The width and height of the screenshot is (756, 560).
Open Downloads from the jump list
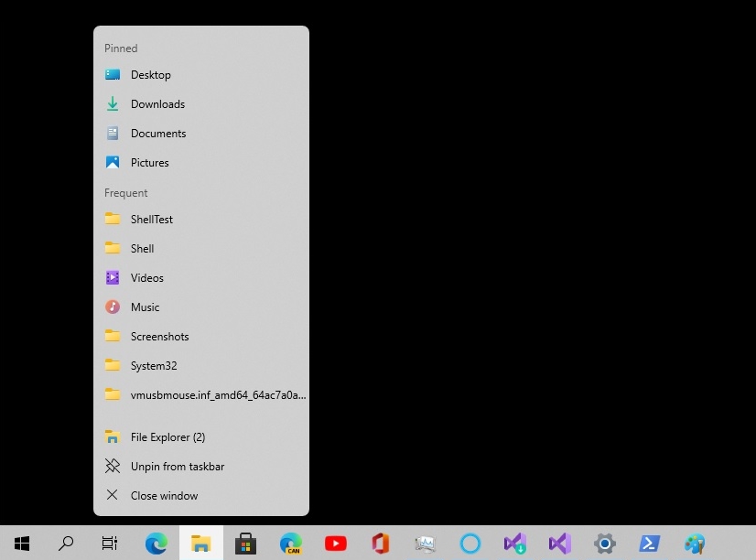(x=201, y=104)
